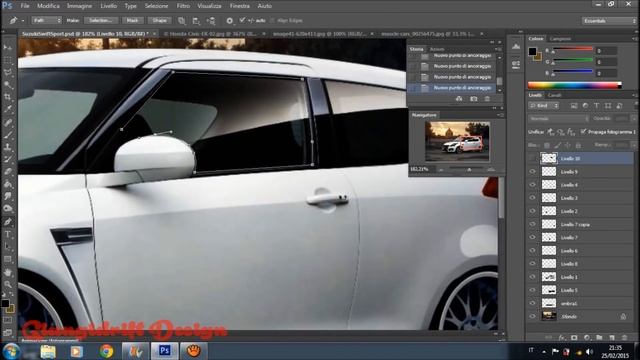Image resolution: width=640 pixels, height=360 pixels.
Task: Open the File menu
Action: point(25,6)
